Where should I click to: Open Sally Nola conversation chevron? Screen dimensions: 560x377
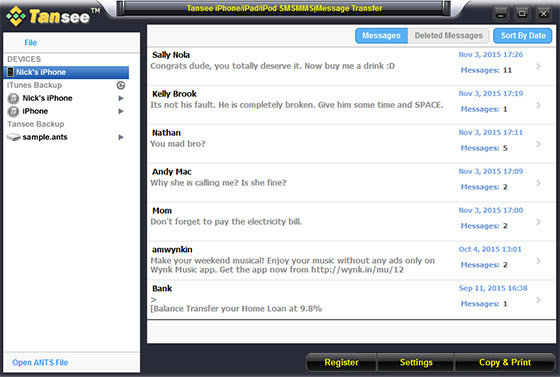539,66
